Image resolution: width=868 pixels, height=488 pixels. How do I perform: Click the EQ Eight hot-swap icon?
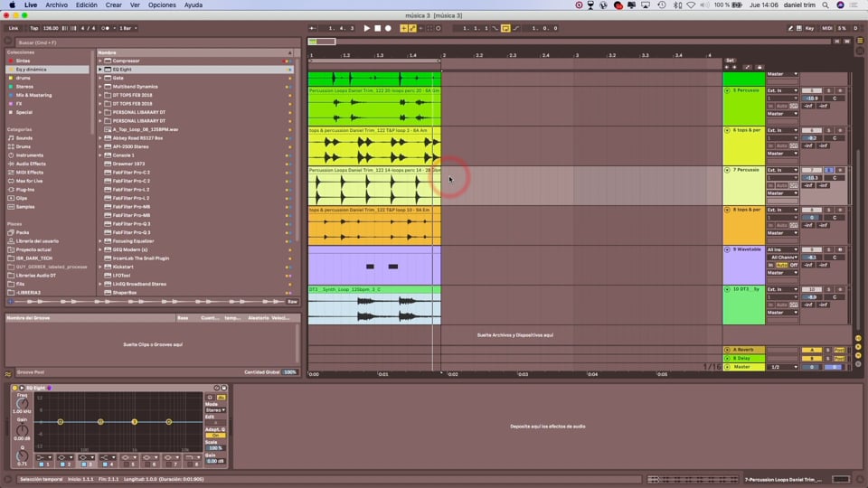point(217,388)
